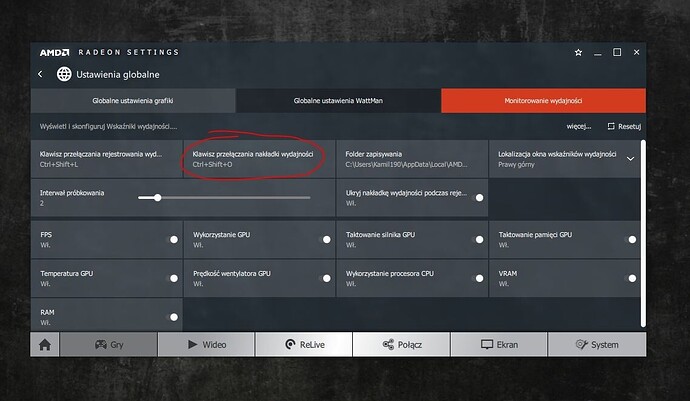Image resolution: width=690 pixels, height=401 pixels.
Task: Maximize the Radeon Settings window
Action: tap(617, 52)
